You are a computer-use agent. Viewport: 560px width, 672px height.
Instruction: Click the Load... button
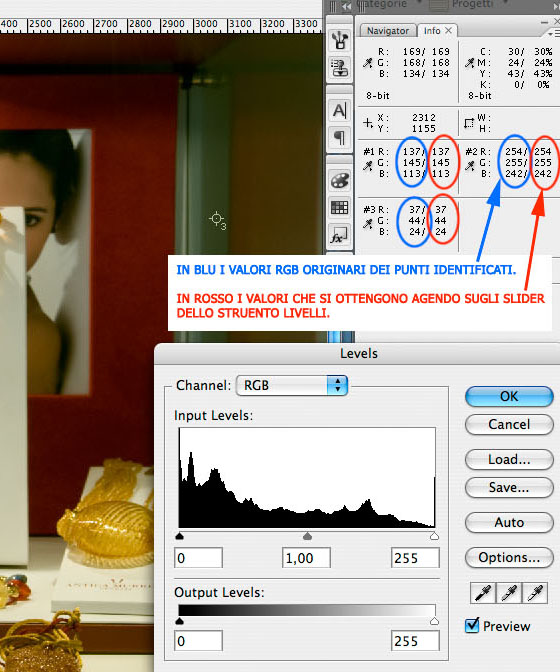coord(509,459)
